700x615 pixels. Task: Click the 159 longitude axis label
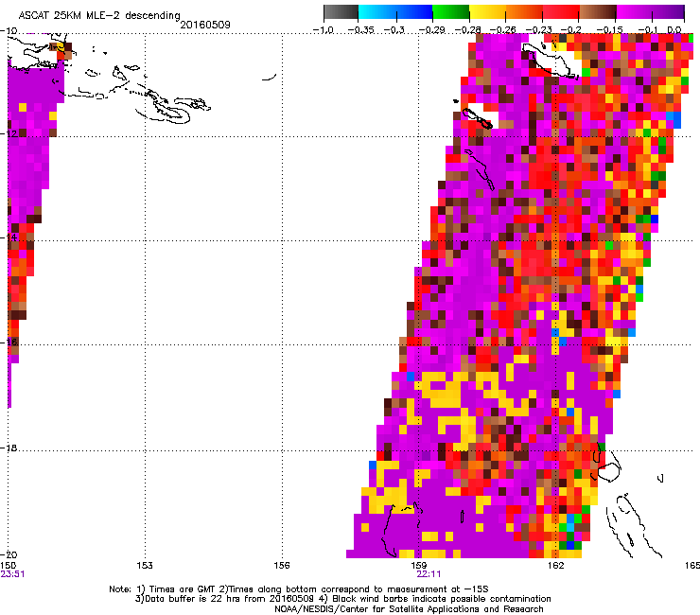(418, 566)
